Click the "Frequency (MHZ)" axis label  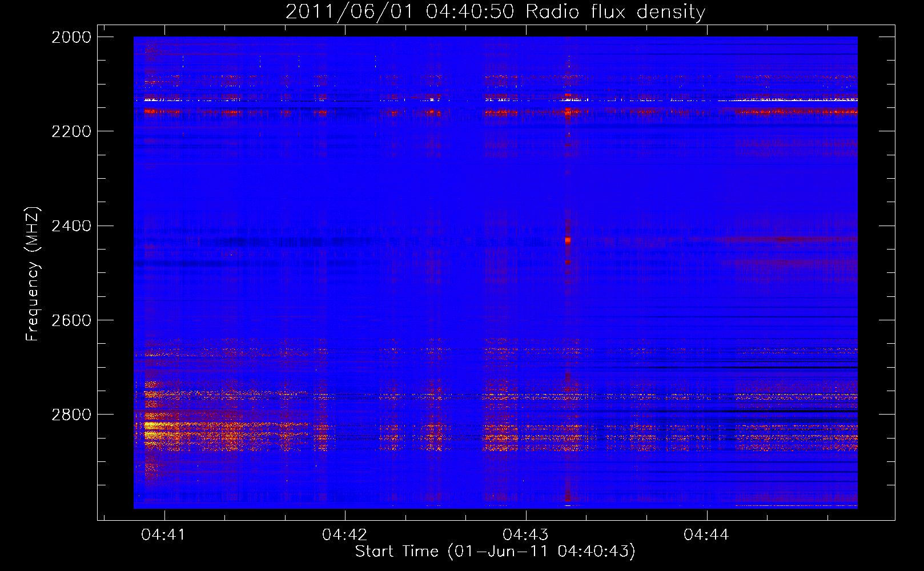(33, 274)
